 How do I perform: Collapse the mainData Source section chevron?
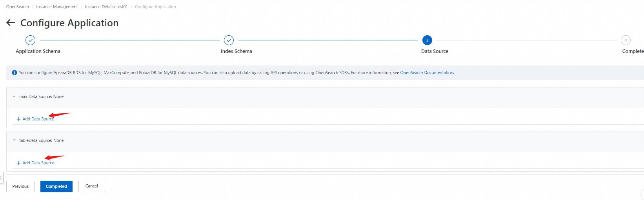click(14, 96)
